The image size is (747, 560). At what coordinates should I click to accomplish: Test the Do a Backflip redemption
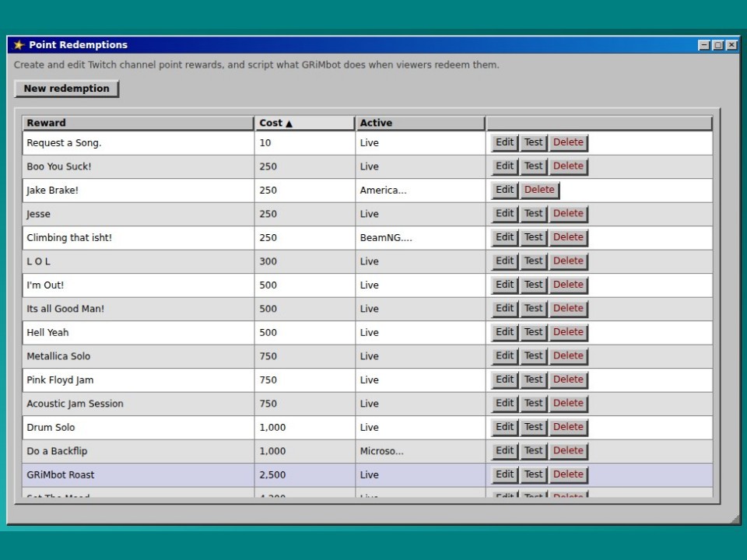click(534, 451)
